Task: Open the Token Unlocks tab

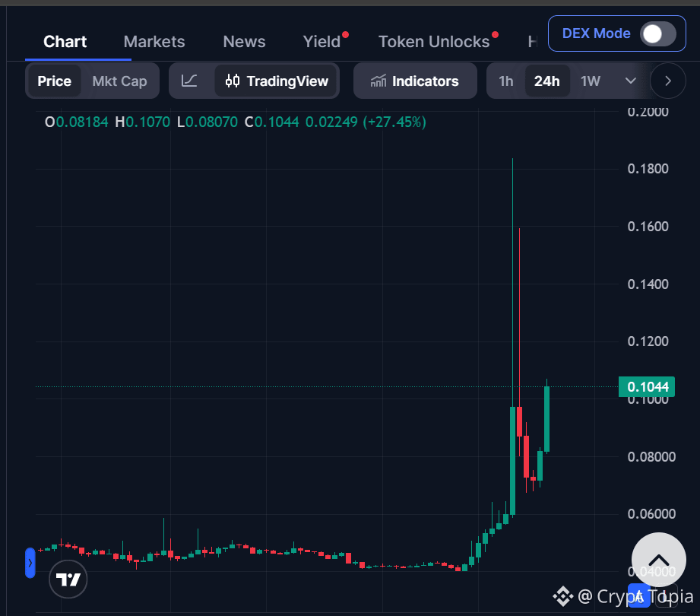Action: 434,42
